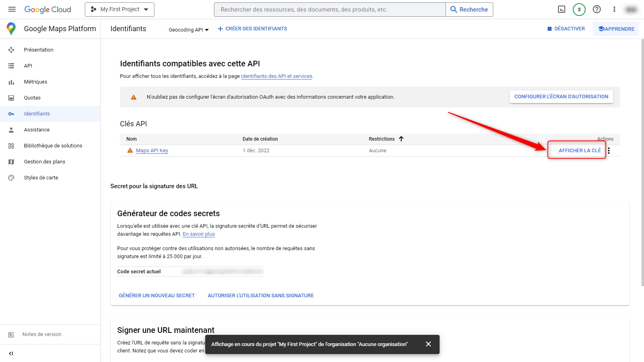This screenshot has width=644, height=362.
Task: Click the Bibliothèque de solutions icon
Action: (x=11, y=146)
